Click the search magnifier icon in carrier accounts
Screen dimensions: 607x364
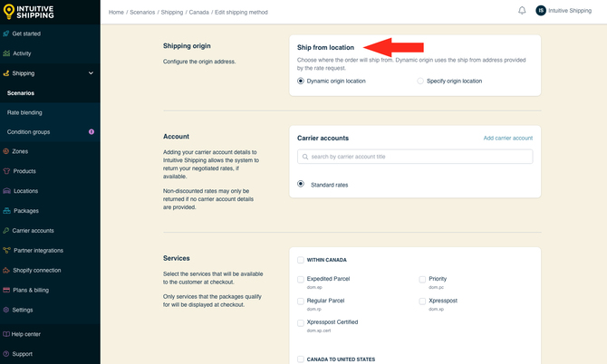pyautogui.click(x=305, y=157)
